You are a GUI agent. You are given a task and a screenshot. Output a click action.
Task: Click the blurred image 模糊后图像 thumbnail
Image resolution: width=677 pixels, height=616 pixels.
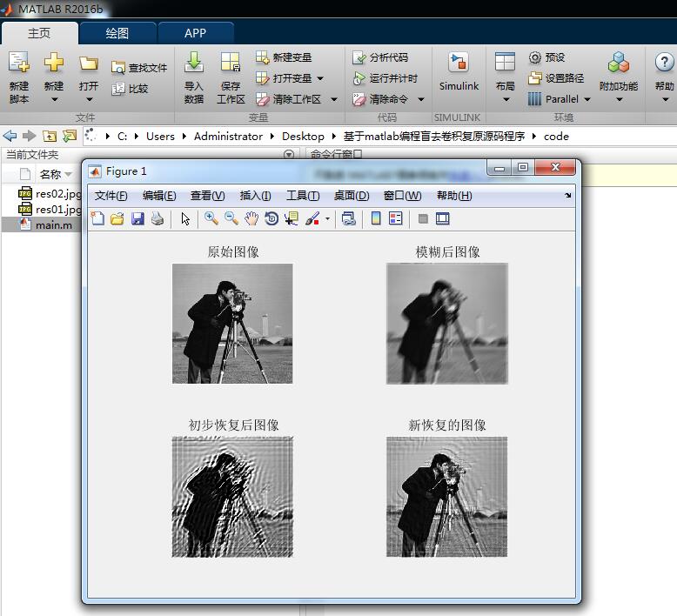click(447, 324)
